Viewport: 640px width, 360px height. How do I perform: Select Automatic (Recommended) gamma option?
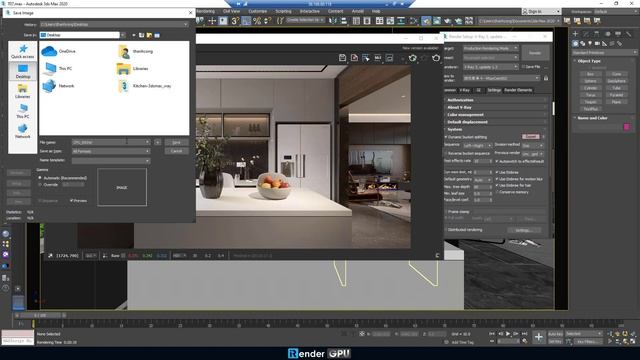(62, 178)
